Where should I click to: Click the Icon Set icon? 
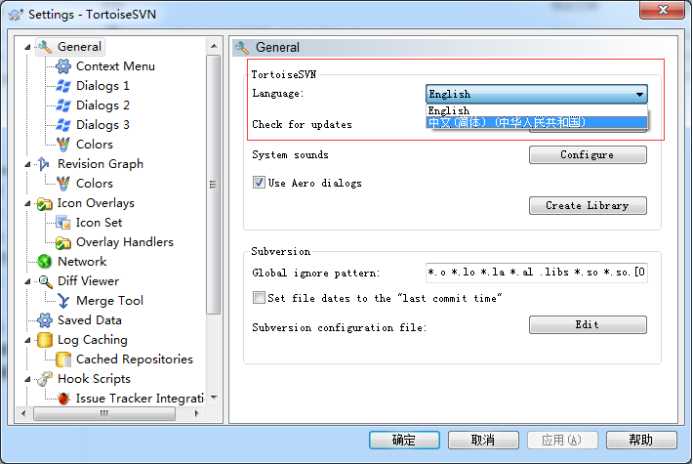point(63,223)
